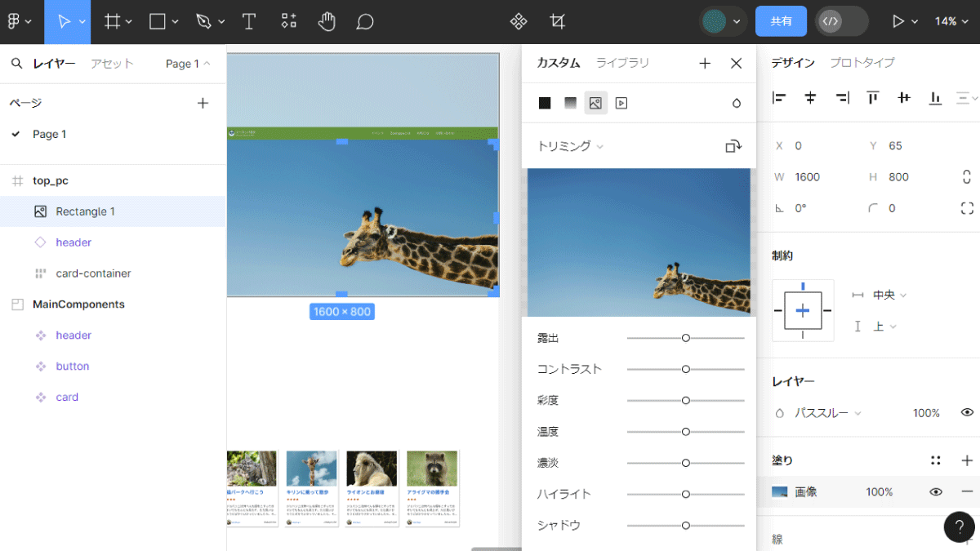Align left icon in Design panel
Viewport: 980px width, 551px height.
(779, 98)
